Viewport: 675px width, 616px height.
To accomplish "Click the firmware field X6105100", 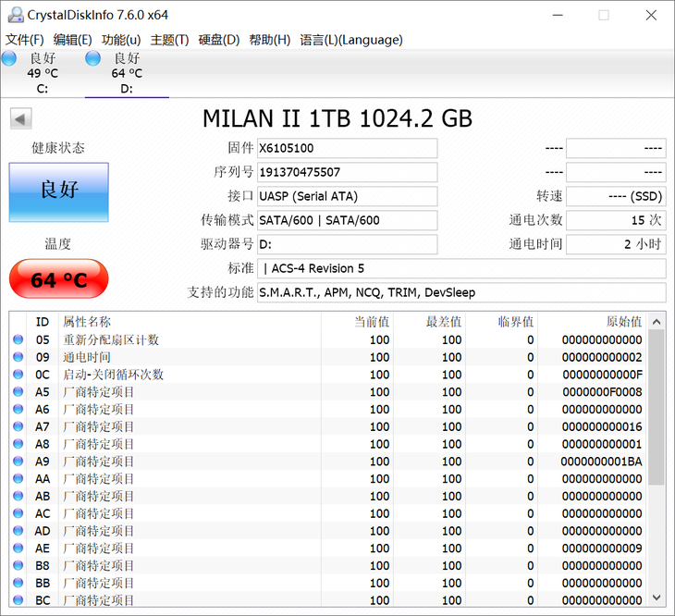I will click(x=347, y=148).
